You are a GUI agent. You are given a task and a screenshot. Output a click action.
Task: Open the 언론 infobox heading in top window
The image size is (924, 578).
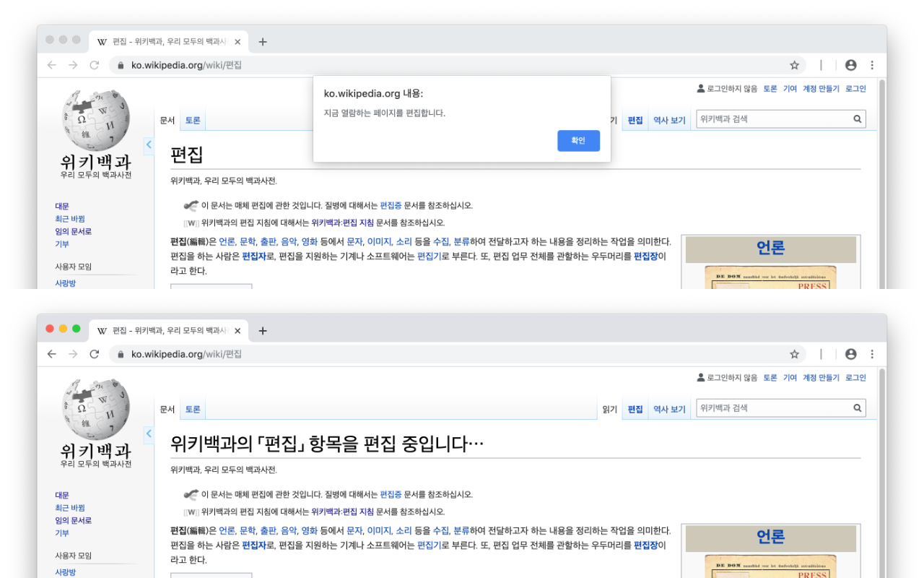(x=770, y=248)
